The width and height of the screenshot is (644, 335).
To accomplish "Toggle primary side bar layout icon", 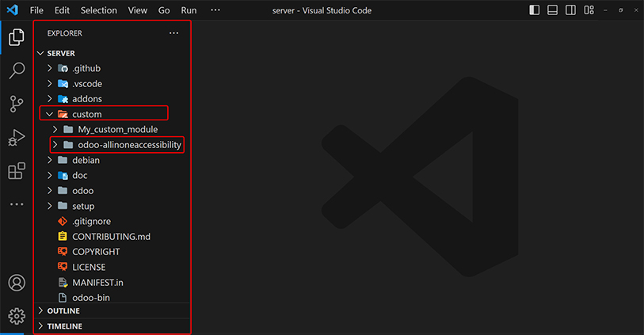I will pyautogui.click(x=535, y=10).
